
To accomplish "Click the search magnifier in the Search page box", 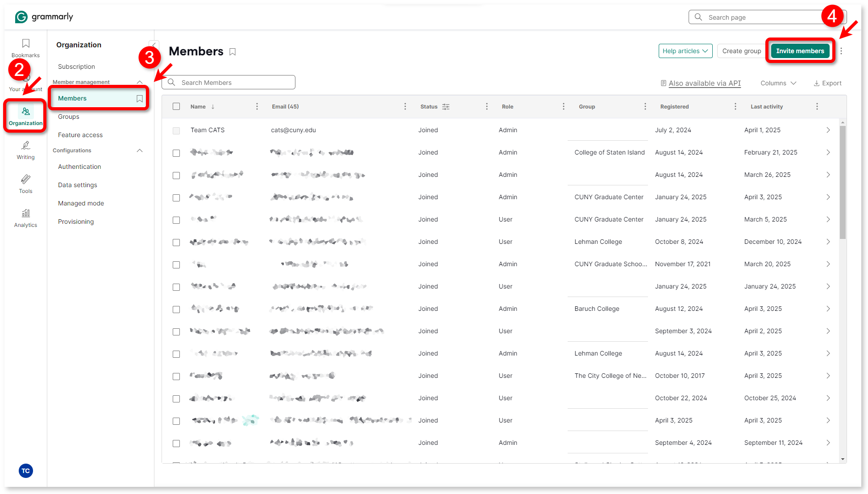I will (x=698, y=17).
